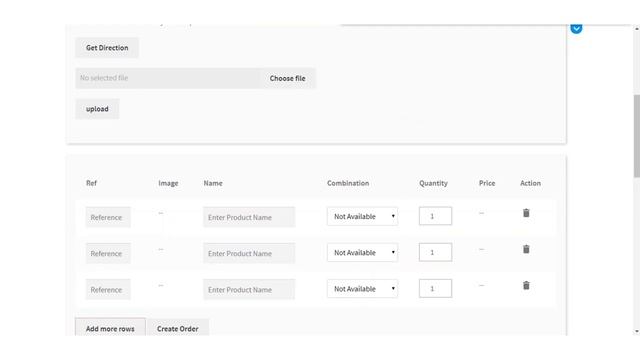Click the Name column header
The height and width of the screenshot is (360, 640).
(x=213, y=183)
